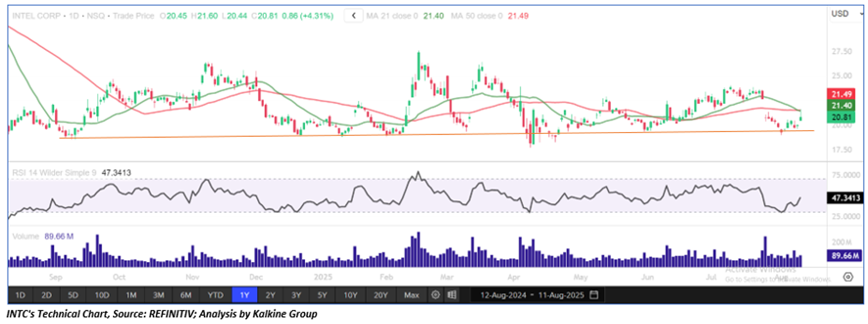Open range settings target icon
The height and width of the screenshot is (324, 868).
point(436,295)
